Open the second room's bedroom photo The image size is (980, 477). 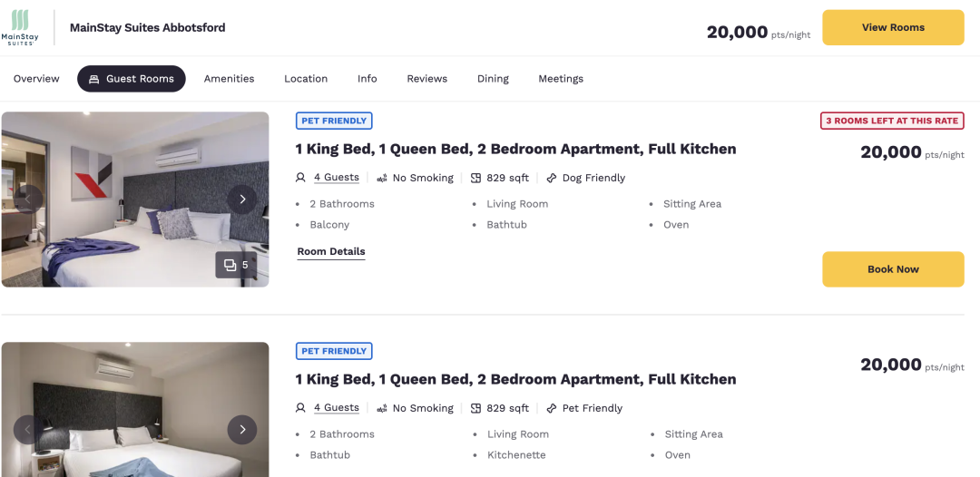pos(135,409)
